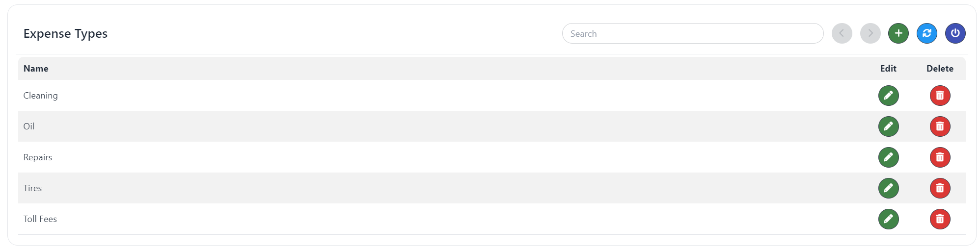This screenshot has height=249, width=980.
Task: Click the Name column header
Action: click(x=36, y=69)
